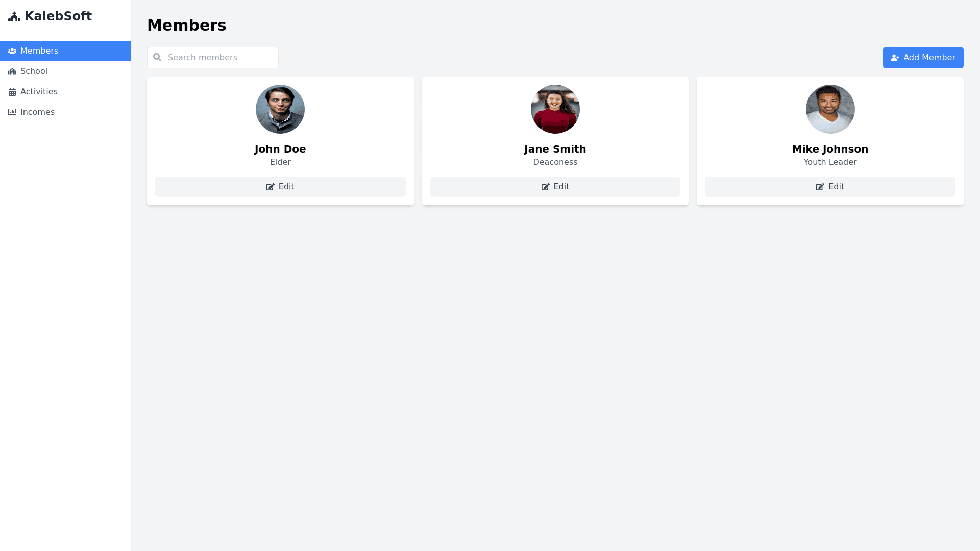Open the School menu item

[34, 71]
